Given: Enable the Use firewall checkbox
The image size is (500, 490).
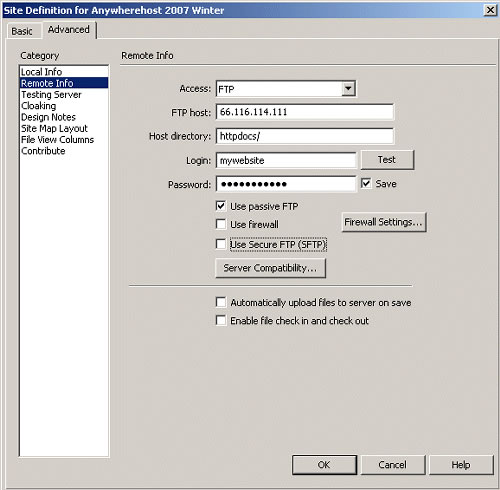Looking at the screenshot, I should tap(221, 224).
